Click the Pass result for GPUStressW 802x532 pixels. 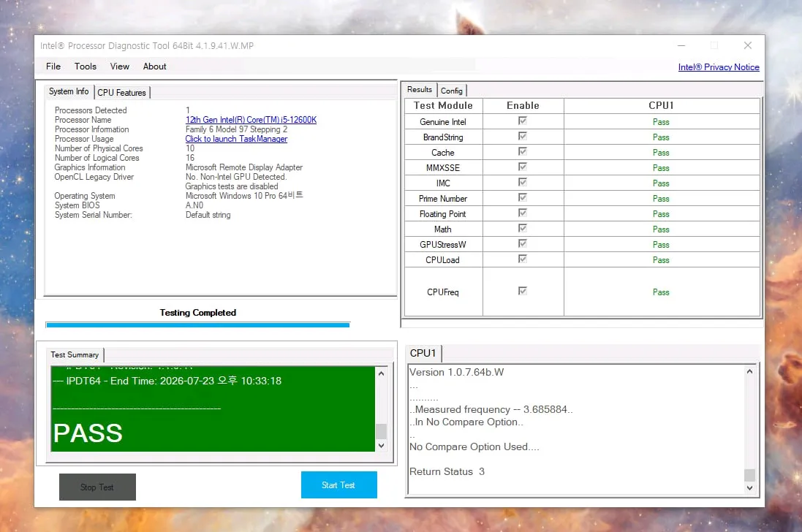[661, 245]
